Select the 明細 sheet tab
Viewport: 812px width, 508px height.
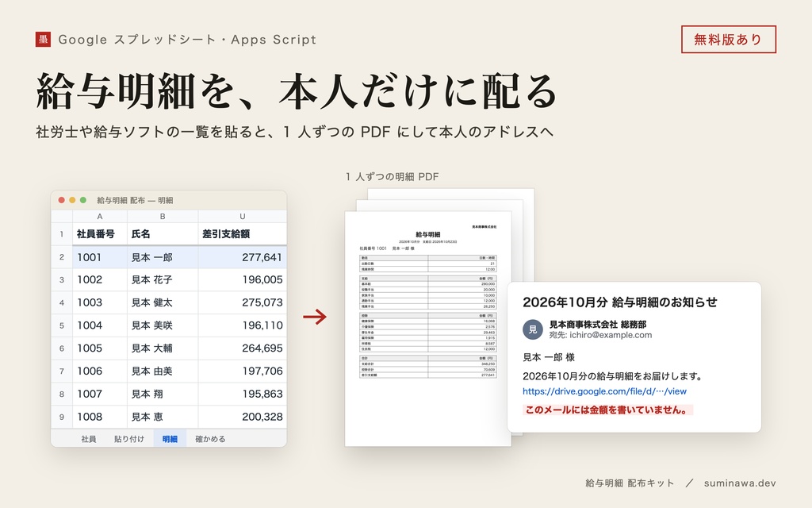click(170, 439)
